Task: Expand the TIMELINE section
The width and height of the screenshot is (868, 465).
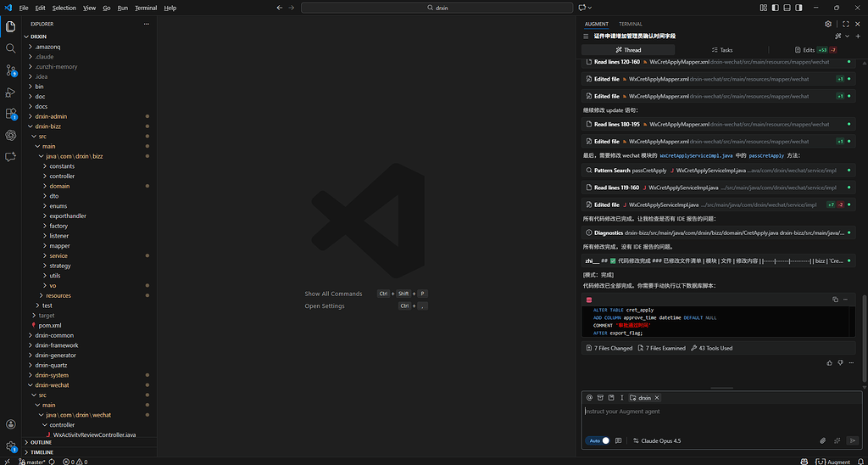Action: click(90, 452)
